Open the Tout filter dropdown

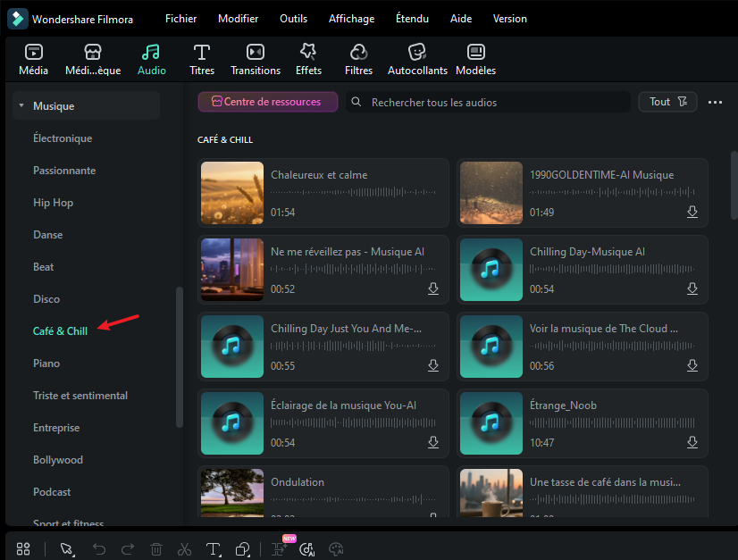667,102
